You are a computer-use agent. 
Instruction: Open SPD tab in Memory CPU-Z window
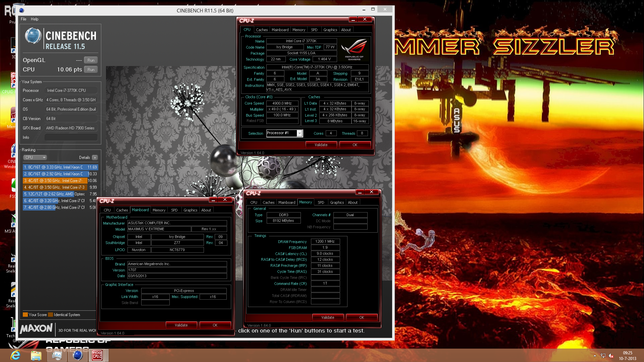click(x=321, y=202)
